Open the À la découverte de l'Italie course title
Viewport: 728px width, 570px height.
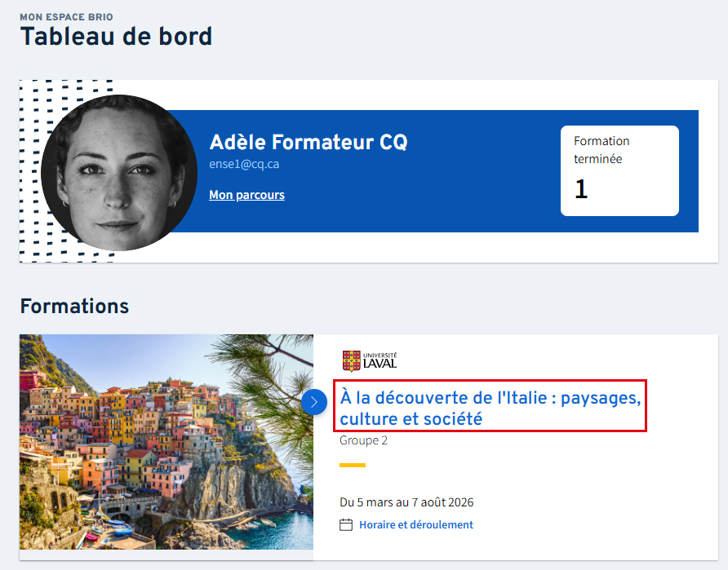[490, 409]
